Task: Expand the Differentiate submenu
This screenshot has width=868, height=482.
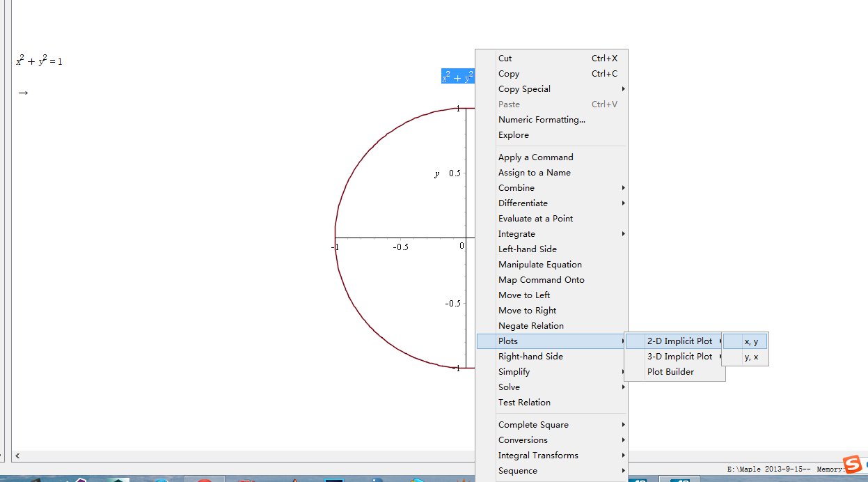Action: [523, 203]
